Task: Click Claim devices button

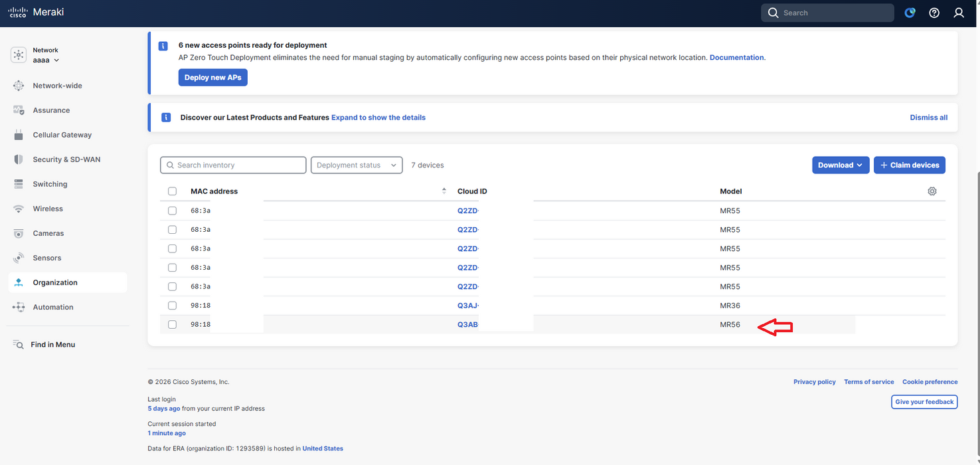Action: click(x=910, y=165)
